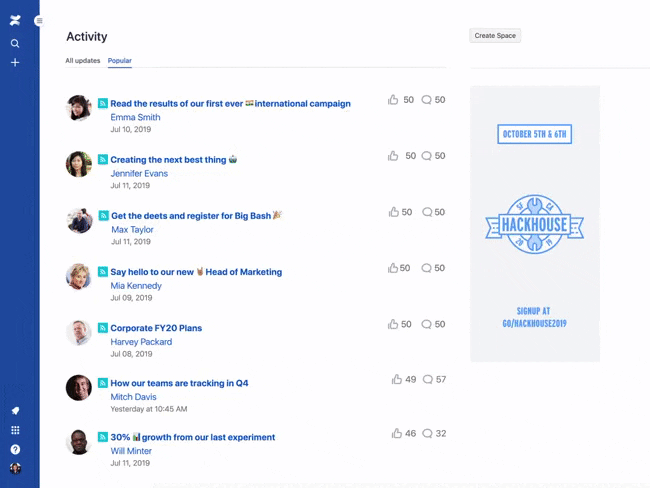Open the app switcher grid icon
The width and height of the screenshot is (650, 488).
pyautogui.click(x=15, y=430)
